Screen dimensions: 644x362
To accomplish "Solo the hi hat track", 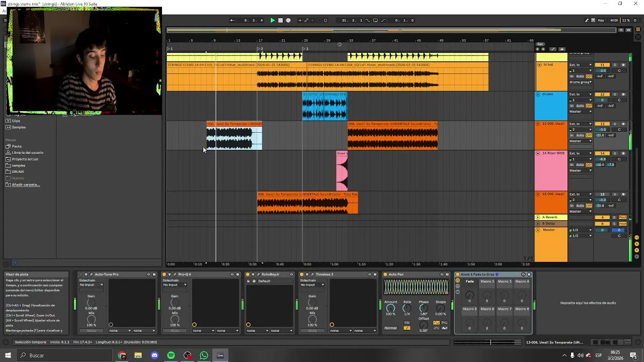I will click(614, 65).
